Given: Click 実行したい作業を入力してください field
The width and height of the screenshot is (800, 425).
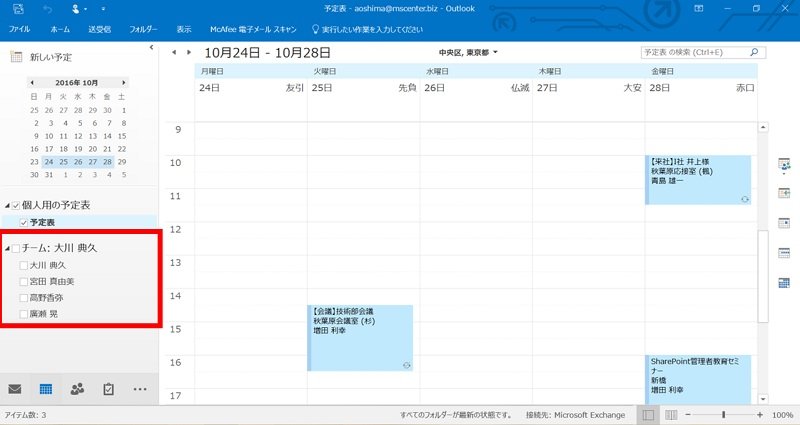Looking at the screenshot, I should (x=372, y=29).
